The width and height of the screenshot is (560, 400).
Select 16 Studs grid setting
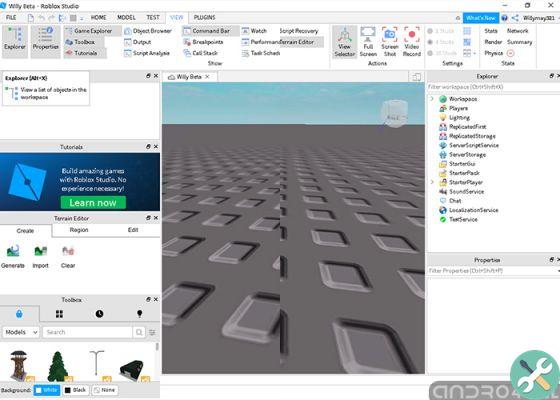pos(442,53)
